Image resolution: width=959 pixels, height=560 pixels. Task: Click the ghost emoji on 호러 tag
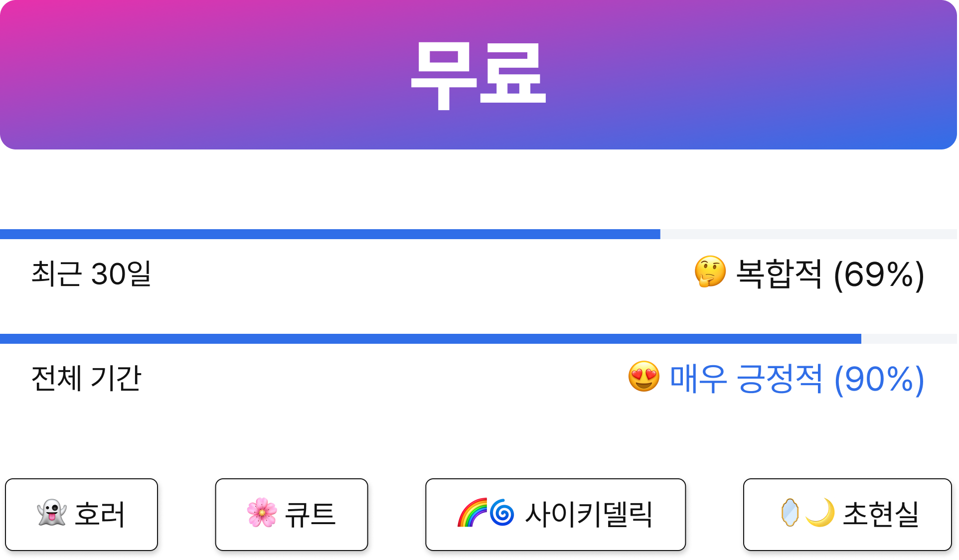point(52,513)
